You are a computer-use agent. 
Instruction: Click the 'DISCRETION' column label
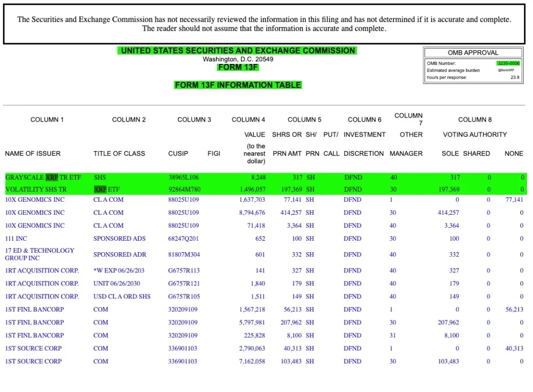click(x=364, y=153)
